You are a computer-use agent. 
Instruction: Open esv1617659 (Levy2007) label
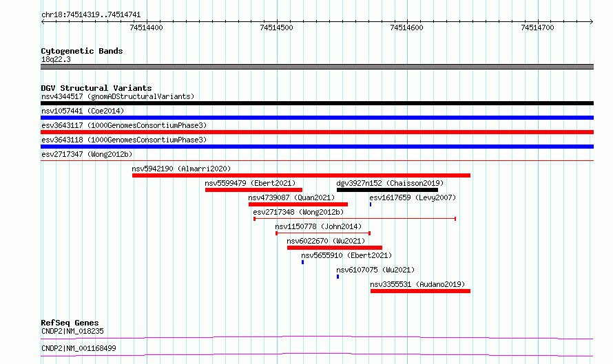[413, 197]
